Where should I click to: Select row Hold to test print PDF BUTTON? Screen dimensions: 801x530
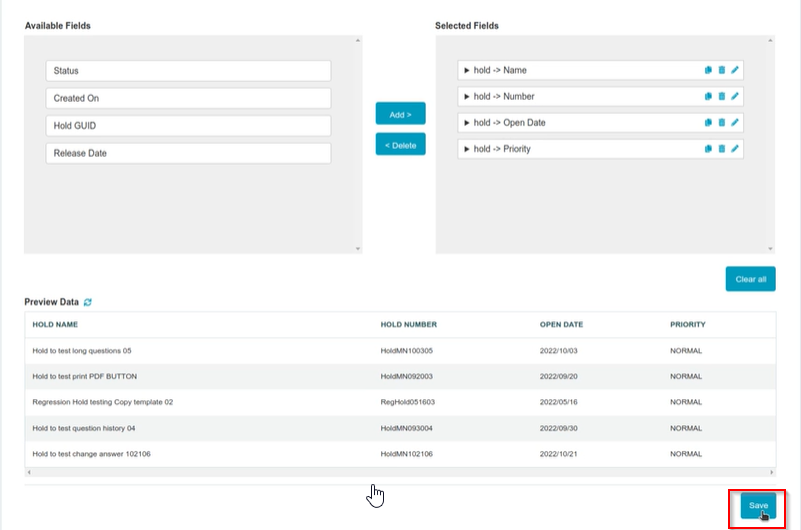400,376
